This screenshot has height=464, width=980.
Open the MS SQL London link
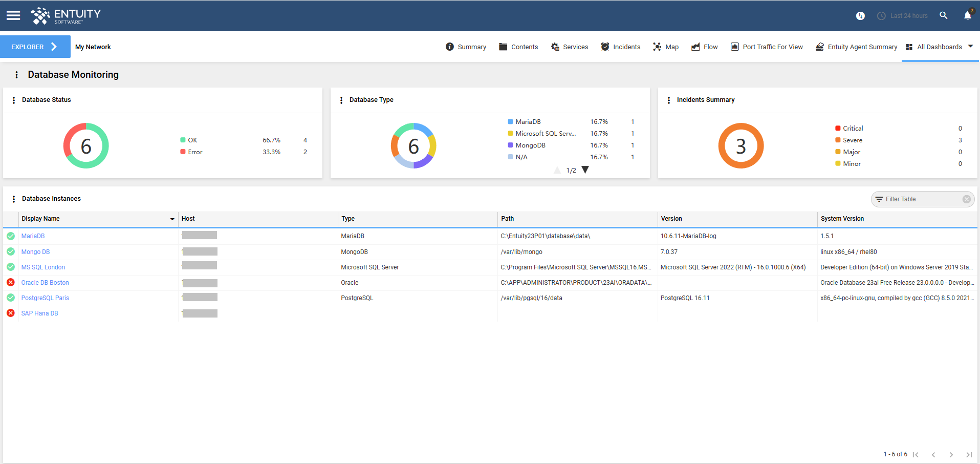point(43,267)
